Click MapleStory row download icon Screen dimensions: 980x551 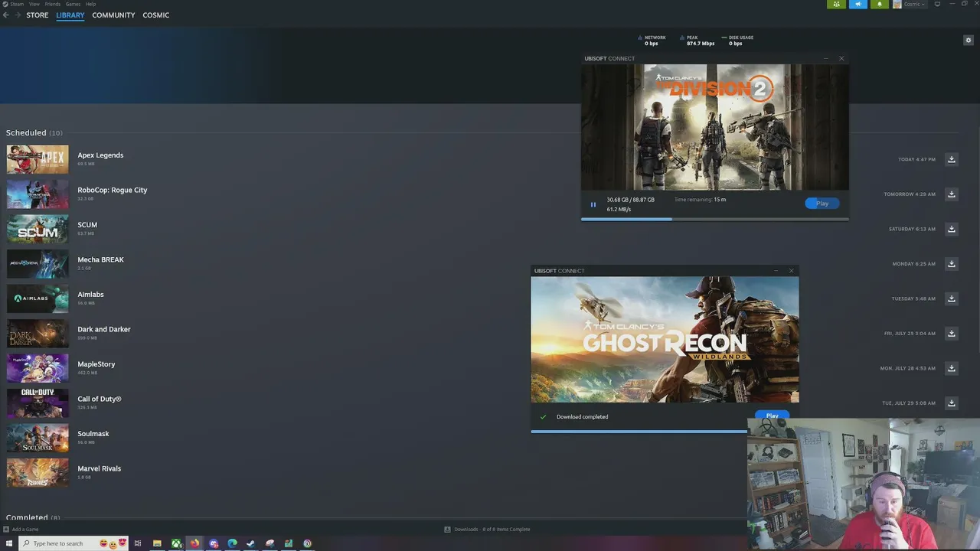[952, 368]
